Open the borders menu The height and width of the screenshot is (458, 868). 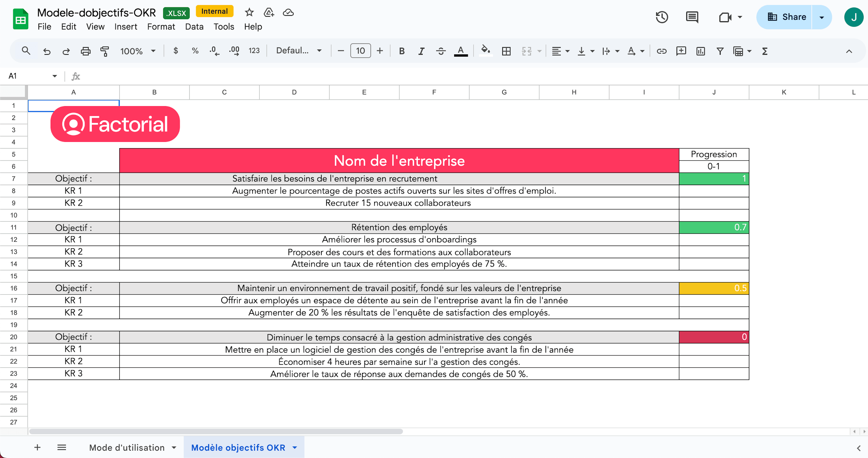506,51
